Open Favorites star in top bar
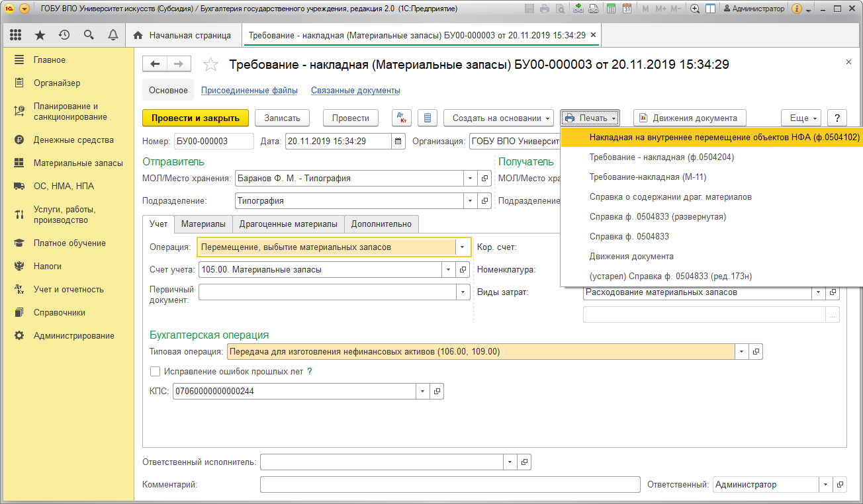Viewport: 863px width, 504px height. (40, 35)
